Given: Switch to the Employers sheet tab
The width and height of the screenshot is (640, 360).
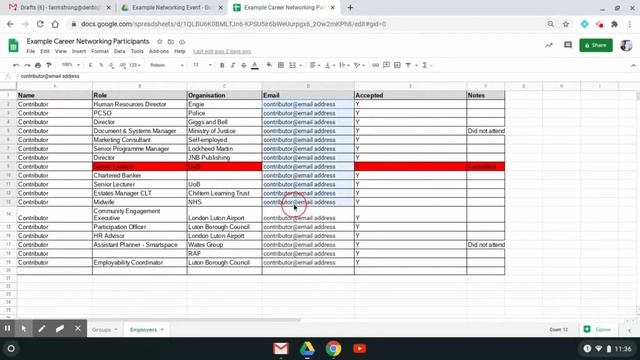Looking at the screenshot, I should tap(147, 329).
